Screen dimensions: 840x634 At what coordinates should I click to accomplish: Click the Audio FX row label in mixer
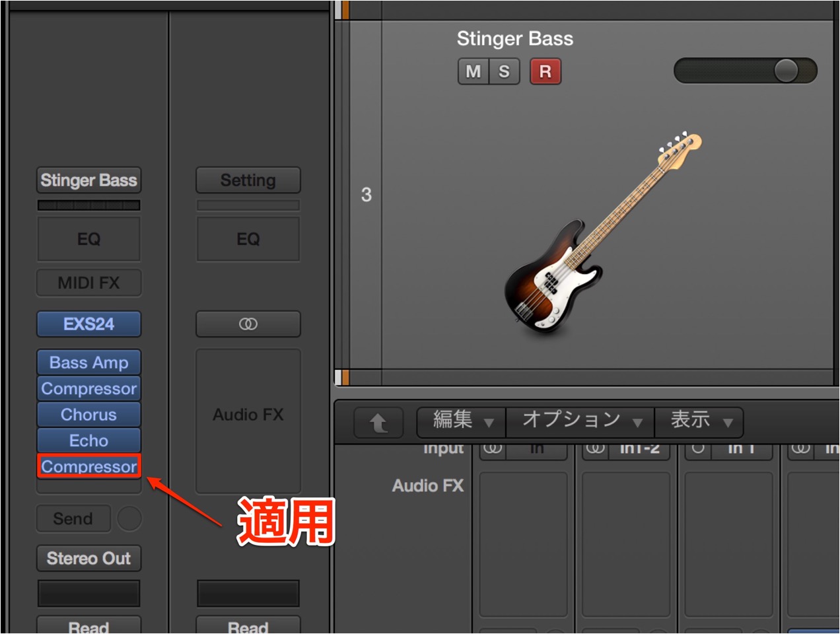coord(428,486)
